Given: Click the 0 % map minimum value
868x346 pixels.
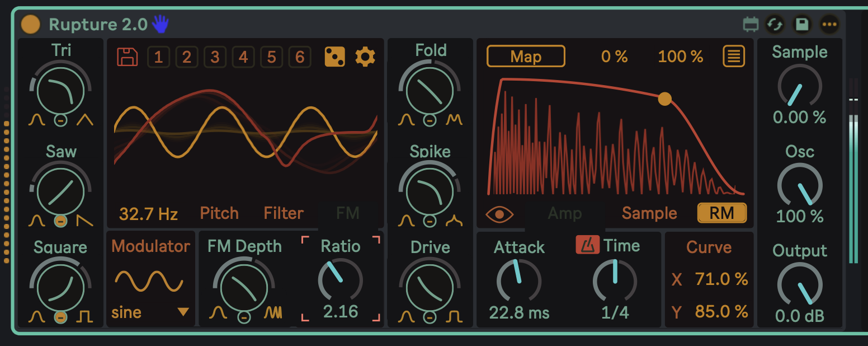Looking at the screenshot, I should [614, 57].
